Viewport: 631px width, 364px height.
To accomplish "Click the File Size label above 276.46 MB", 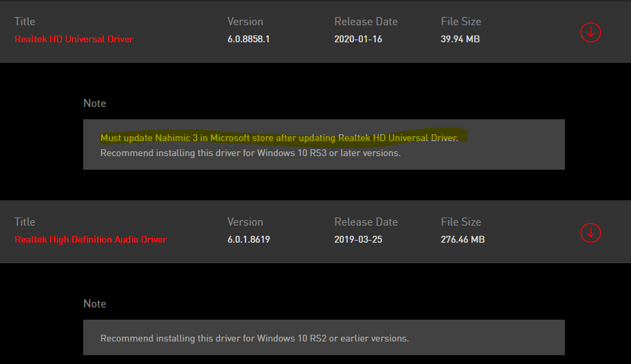I will click(461, 222).
